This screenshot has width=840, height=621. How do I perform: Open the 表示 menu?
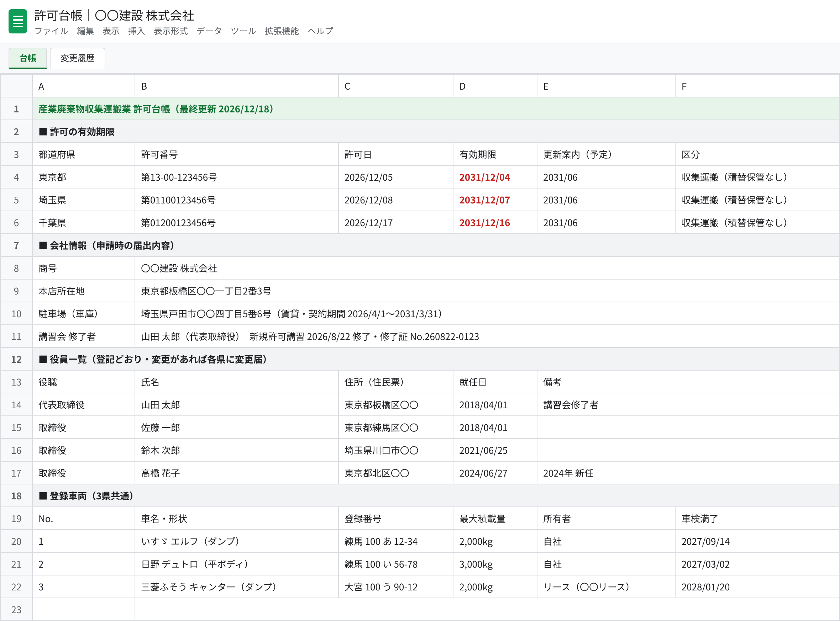click(111, 31)
